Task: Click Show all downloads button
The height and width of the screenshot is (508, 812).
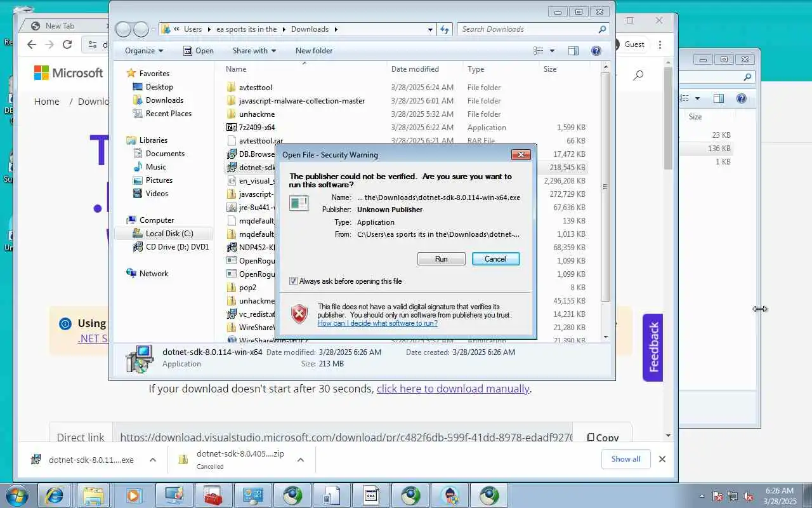Action: click(625, 459)
